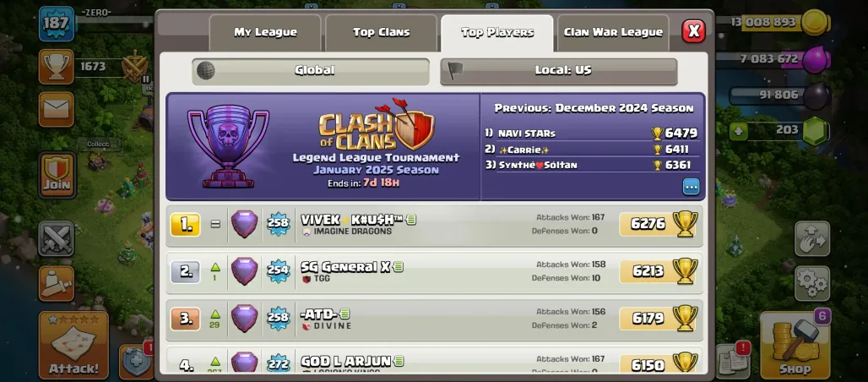Tap the crossed swords battle log icon
This screenshot has height=382, width=868.
click(x=56, y=238)
